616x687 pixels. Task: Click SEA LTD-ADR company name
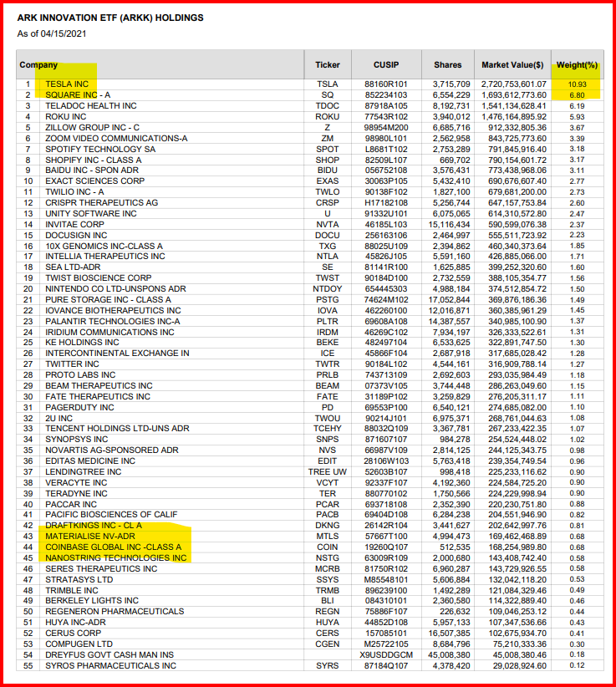(x=73, y=267)
